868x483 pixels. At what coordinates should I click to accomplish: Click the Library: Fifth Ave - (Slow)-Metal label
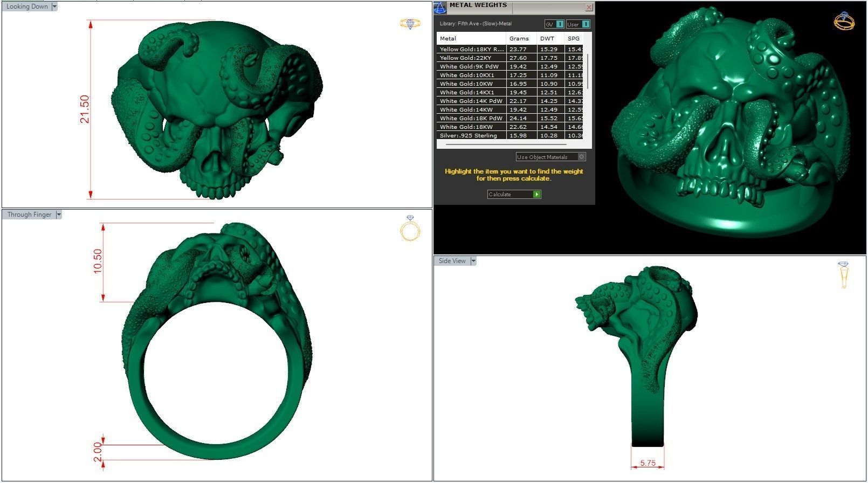(x=476, y=24)
